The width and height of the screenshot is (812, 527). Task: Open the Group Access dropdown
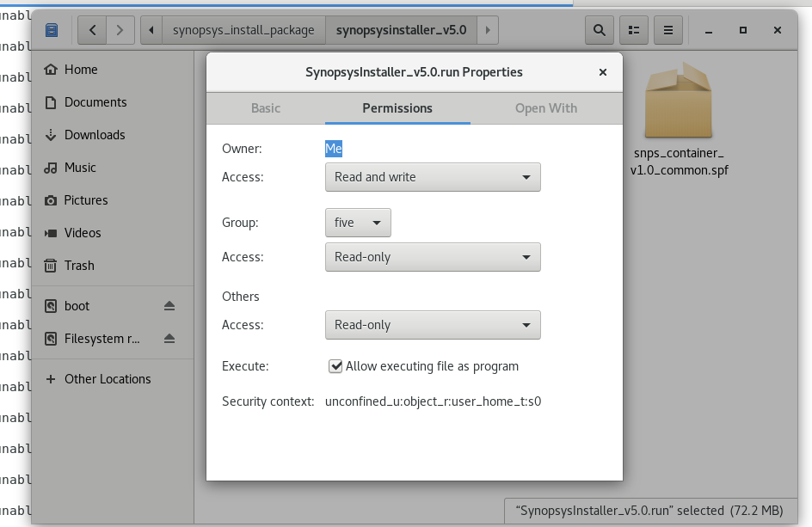pos(433,257)
